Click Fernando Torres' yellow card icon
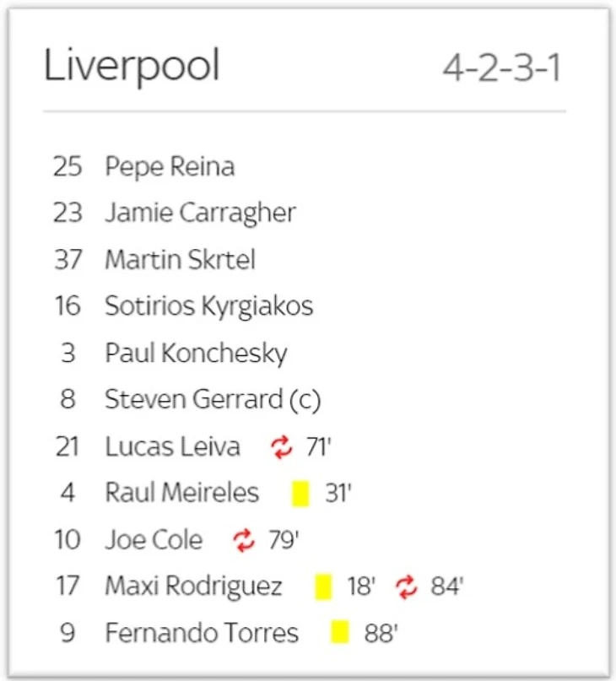The image size is (616, 681). [x=340, y=633]
